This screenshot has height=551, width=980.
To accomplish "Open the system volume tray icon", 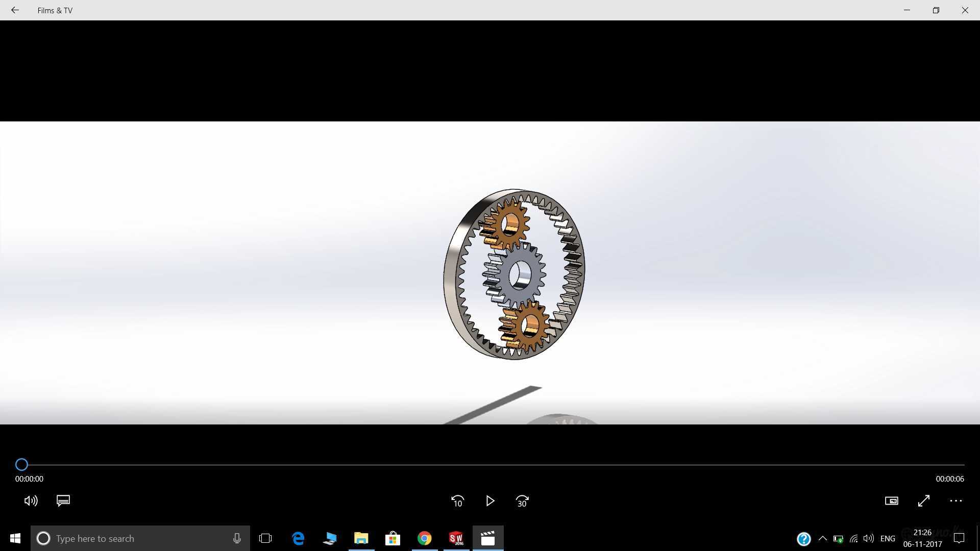I will point(868,538).
